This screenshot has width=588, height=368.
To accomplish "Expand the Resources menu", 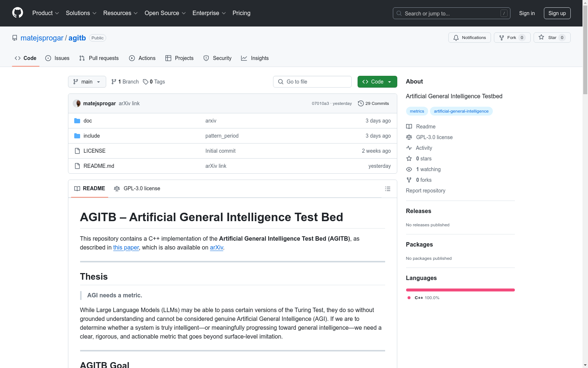I will pos(121,13).
